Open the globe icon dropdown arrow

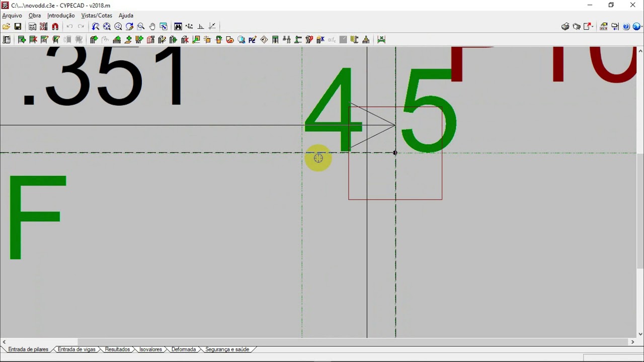click(x=641, y=27)
